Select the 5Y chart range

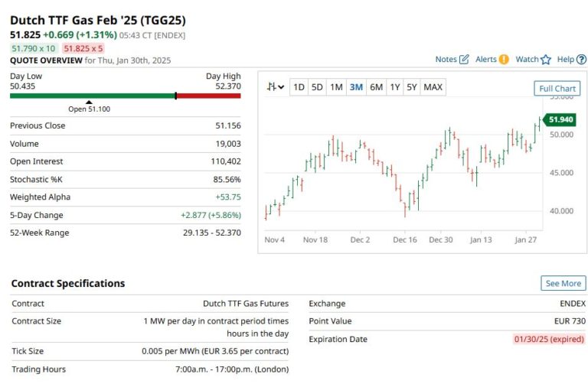pyautogui.click(x=412, y=87)
